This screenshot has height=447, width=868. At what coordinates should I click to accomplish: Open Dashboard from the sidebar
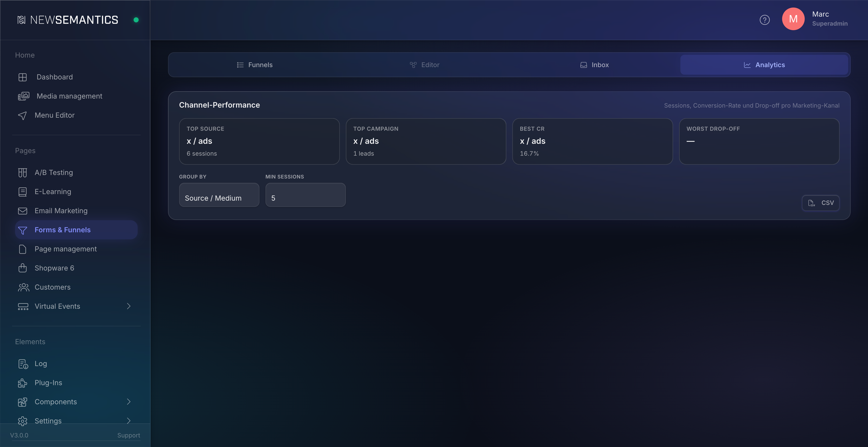(76, 77)
